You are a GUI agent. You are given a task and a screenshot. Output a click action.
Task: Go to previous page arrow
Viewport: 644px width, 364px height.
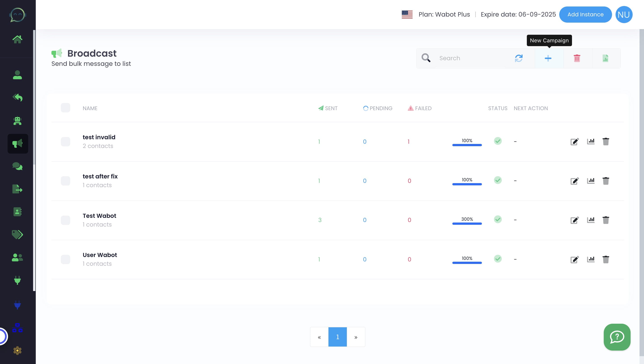coord(319,337)
